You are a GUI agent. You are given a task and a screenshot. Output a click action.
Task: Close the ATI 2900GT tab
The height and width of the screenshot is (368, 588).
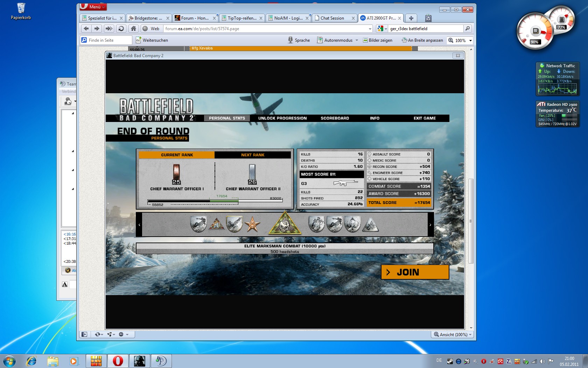click(399, 18)
